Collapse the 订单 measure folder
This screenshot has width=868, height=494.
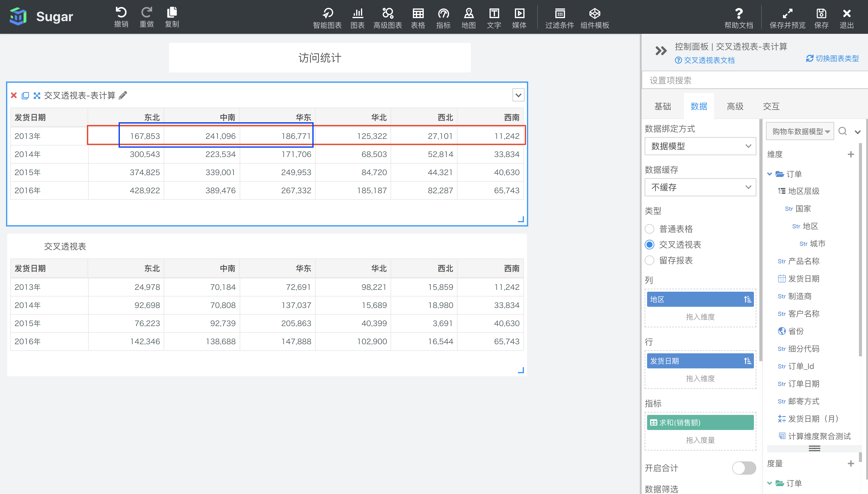(770, 483)
